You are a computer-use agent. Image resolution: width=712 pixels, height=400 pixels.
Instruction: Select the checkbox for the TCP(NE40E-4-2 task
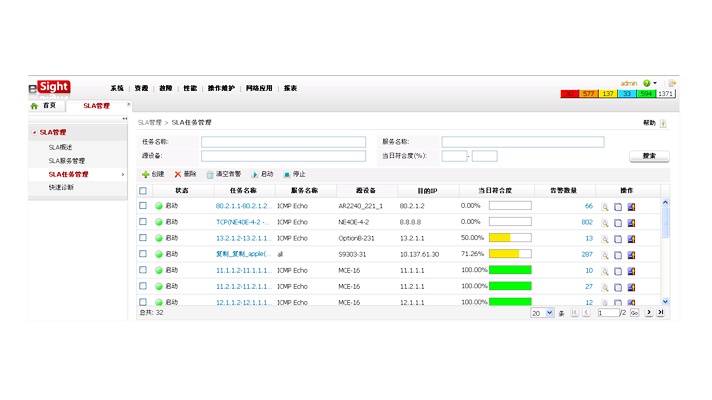pyautogui.click(x=143, y=222)
